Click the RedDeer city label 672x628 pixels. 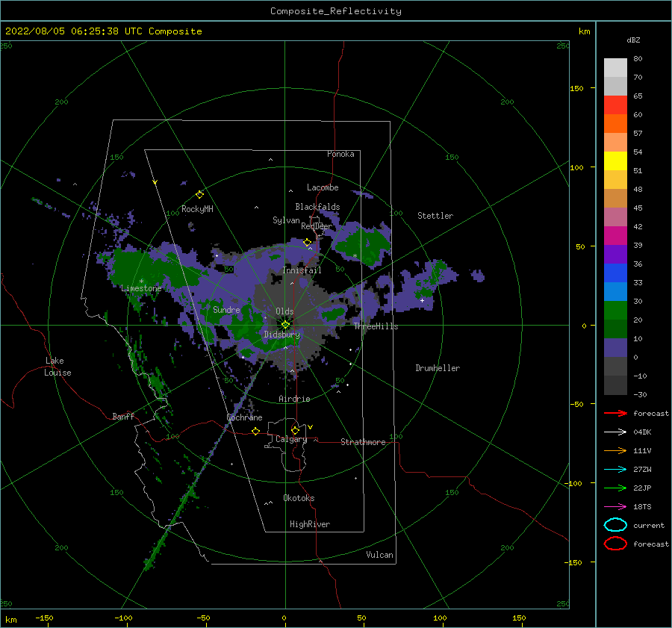click(317, 226)
